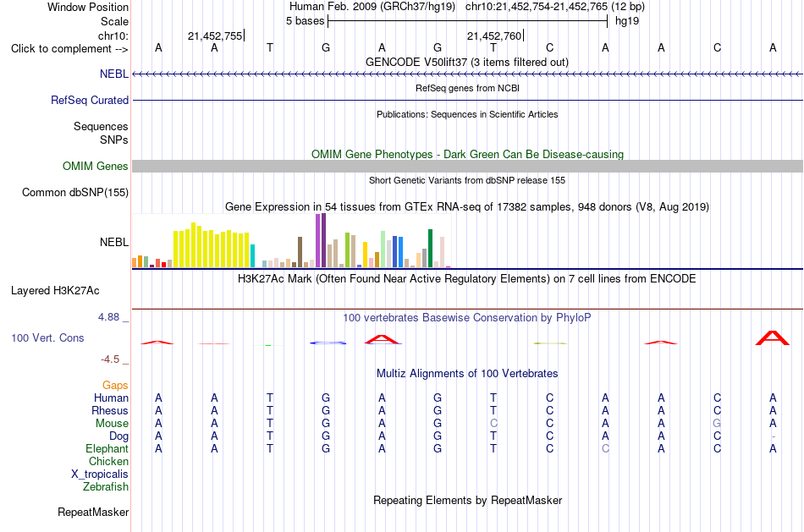Click the 5 bases Scale label
The image size is (804, 532).
pos(305,21)
